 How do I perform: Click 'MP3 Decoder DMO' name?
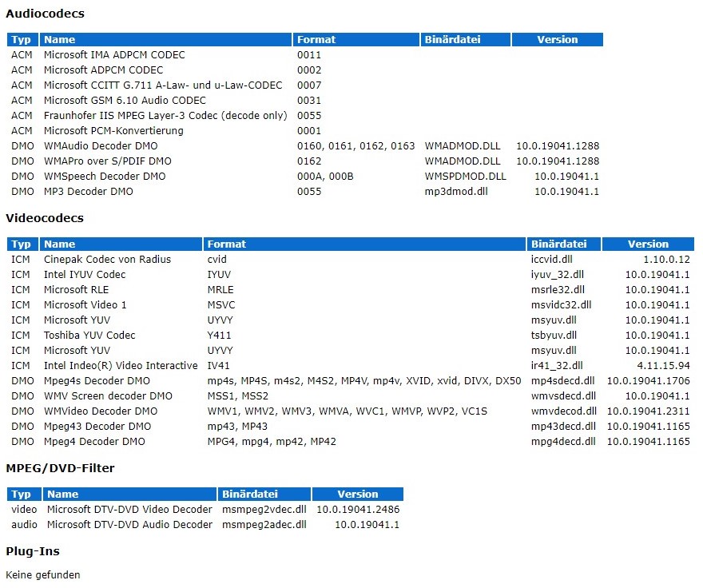(89, 192)
